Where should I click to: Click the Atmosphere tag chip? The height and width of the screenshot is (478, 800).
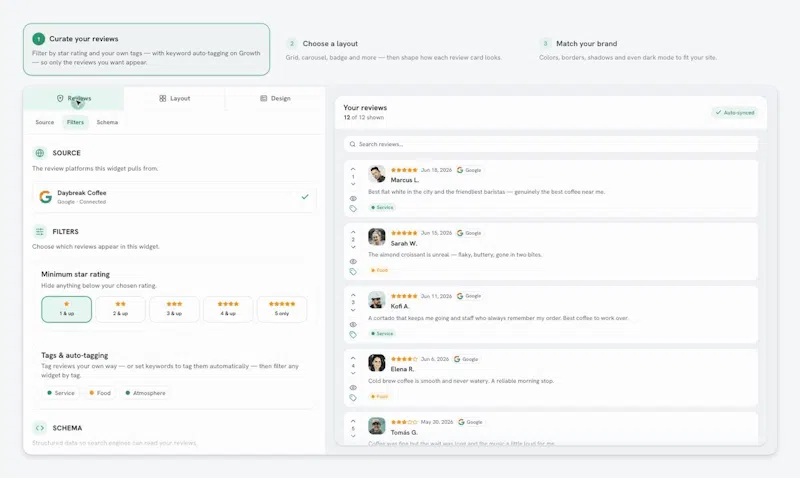[145, 393]
